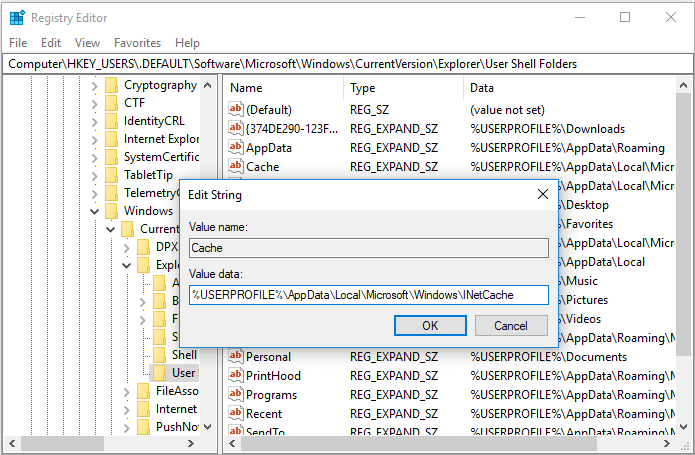Select the '(value not set)' data cell

507,110
